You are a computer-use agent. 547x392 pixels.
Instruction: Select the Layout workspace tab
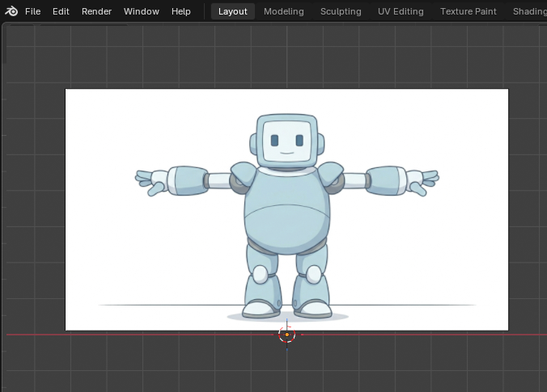pos(233,11)
